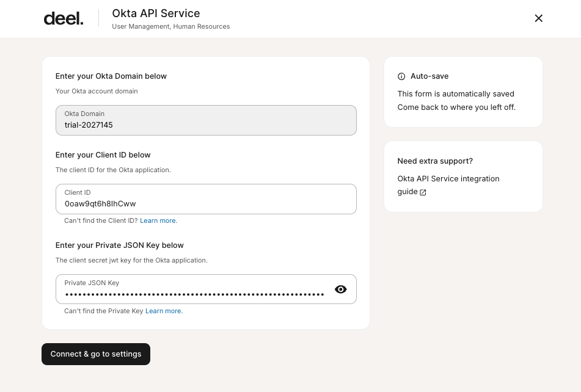581x392 pixels.
Task: Click the 'Need extra support?' heading
Action: tap(435, 161)
